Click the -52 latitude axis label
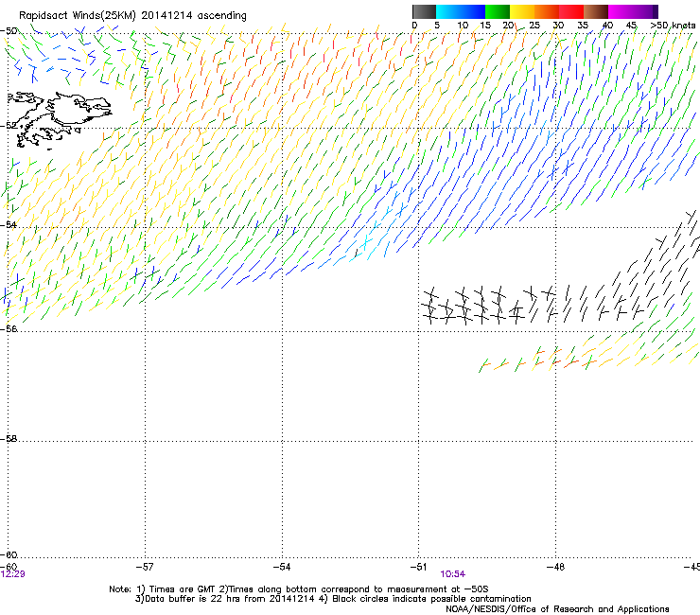The image size is (700, 615). click(9, 126)
